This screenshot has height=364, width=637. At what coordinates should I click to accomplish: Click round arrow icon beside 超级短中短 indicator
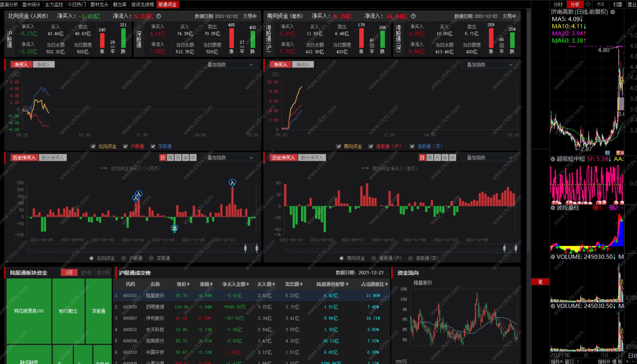pos(553,159)
